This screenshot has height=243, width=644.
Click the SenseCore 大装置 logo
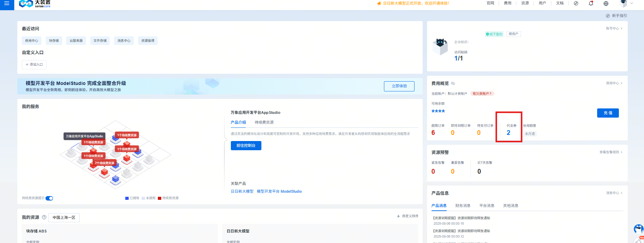click(35, 4)
